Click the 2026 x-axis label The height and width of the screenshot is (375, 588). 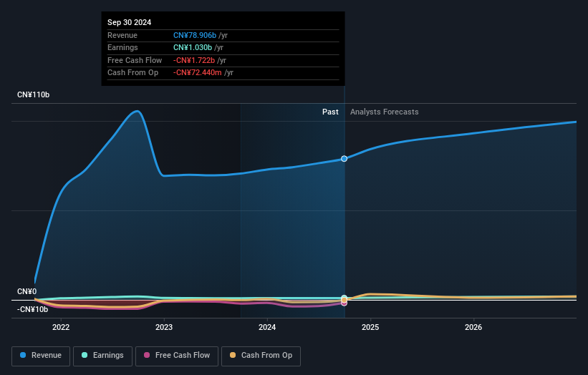473,327
